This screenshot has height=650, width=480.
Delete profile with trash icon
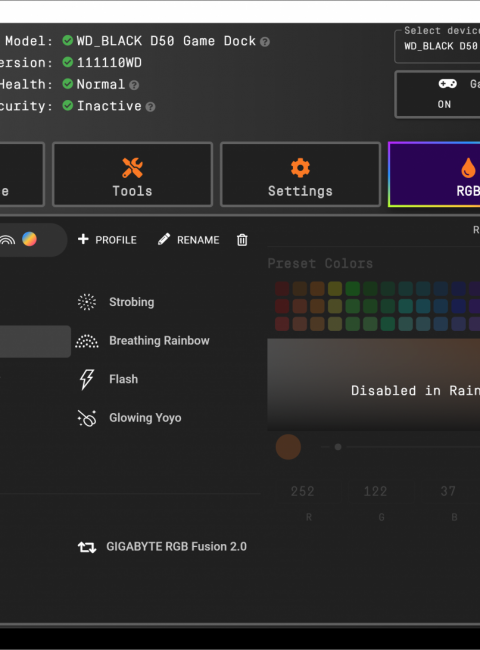242,240
